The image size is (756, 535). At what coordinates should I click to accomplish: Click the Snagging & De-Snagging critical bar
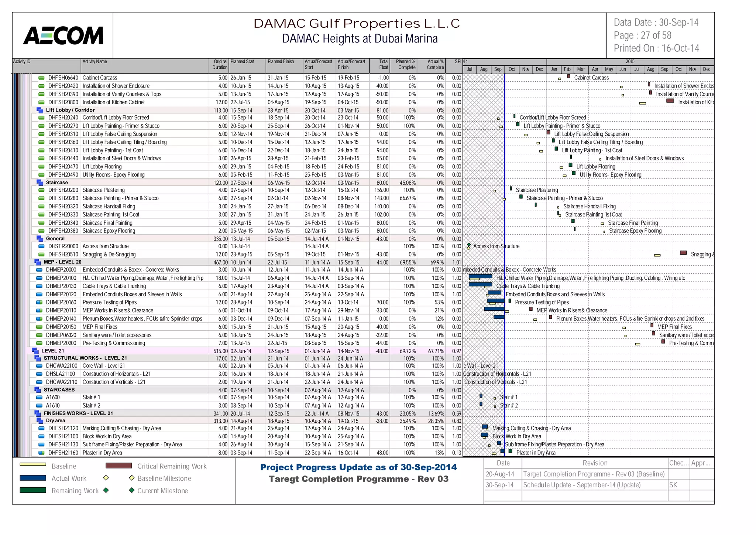683,253
